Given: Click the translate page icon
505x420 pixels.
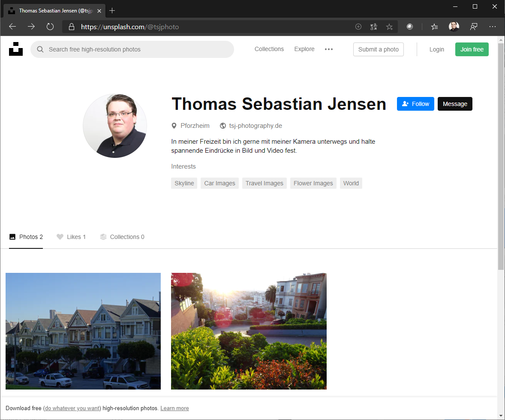Looking at the screenshot, I should pyautogui.click(x=374, y=27).
